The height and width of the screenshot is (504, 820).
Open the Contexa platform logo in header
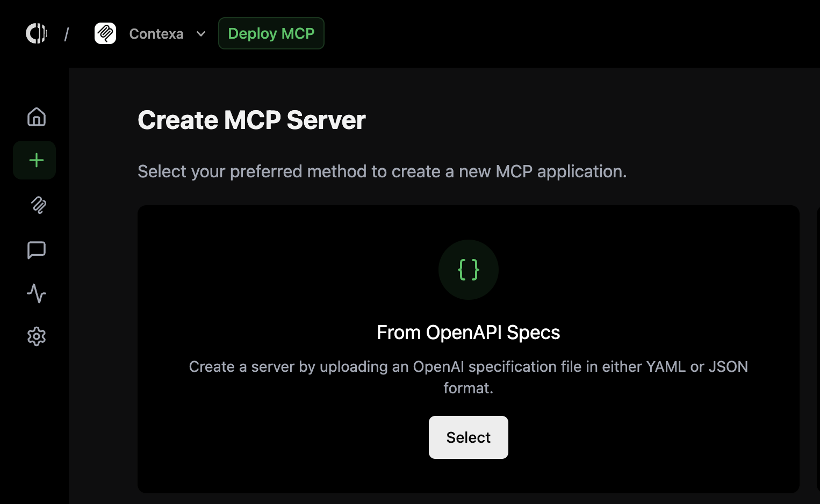(x=36, y=33)
